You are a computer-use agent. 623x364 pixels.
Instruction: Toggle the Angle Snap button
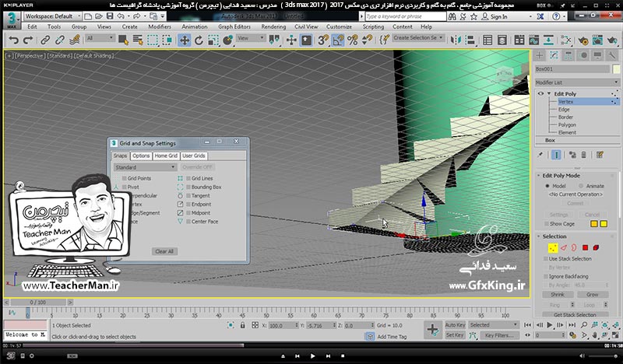click(x=338, y=40)
